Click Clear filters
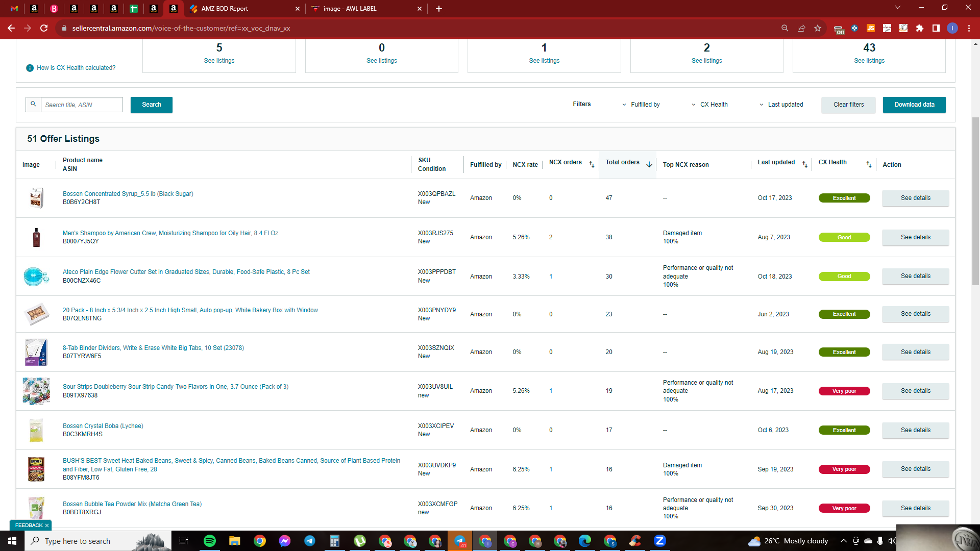Viewport: 980px width, 551px height. pyautogui.click(x=849, y=105)
